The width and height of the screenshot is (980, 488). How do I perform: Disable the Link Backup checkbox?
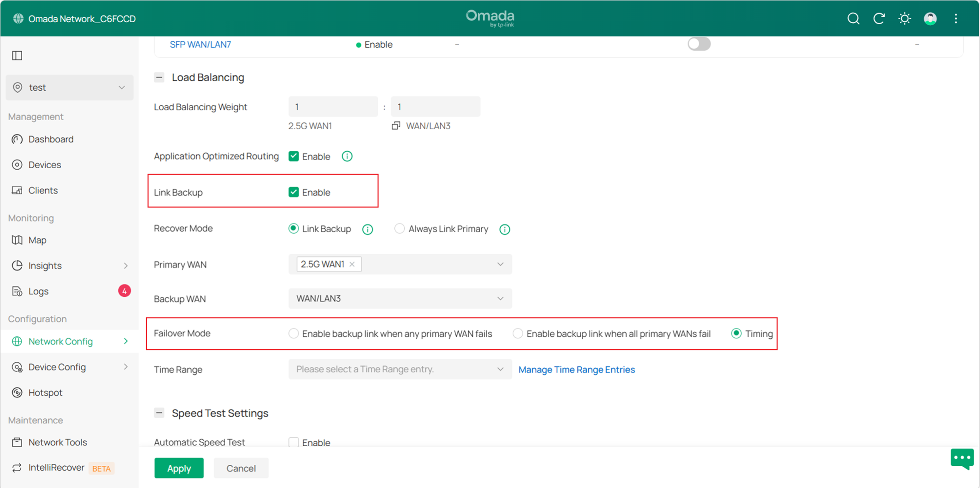click(x=293, y=192)
